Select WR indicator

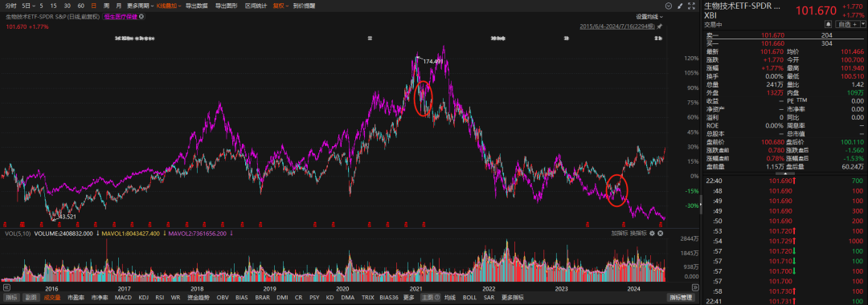(175, 297)
